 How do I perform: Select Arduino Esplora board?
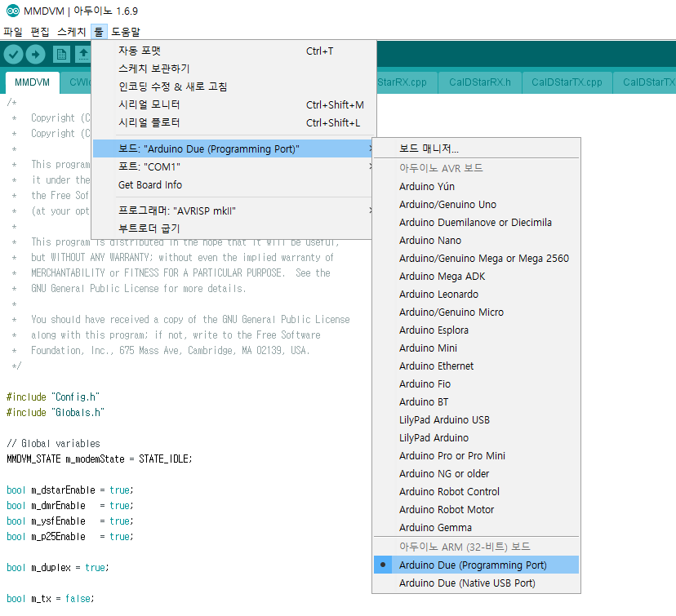click(476, 330)
